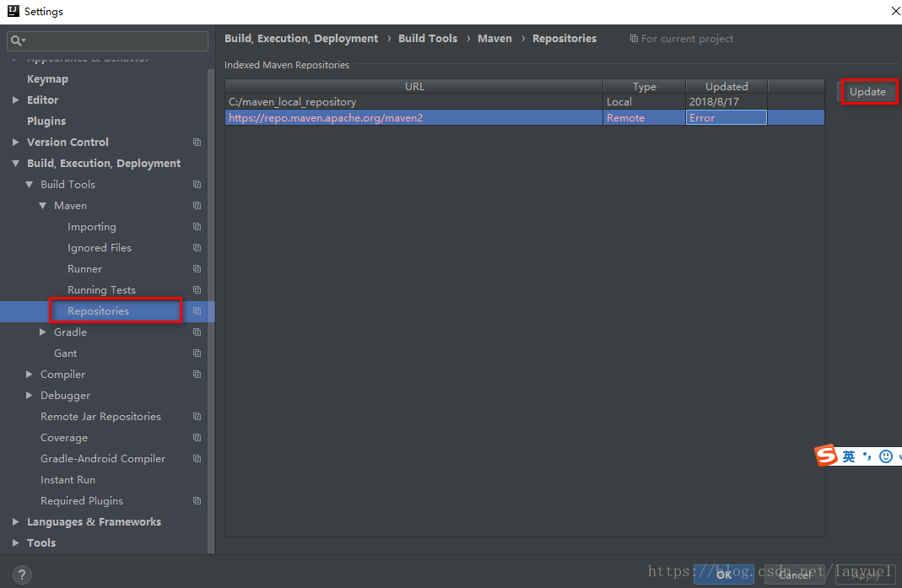Select Ignored Files under Maven
The height and width of the screenshot is (588, 902).
100,248
